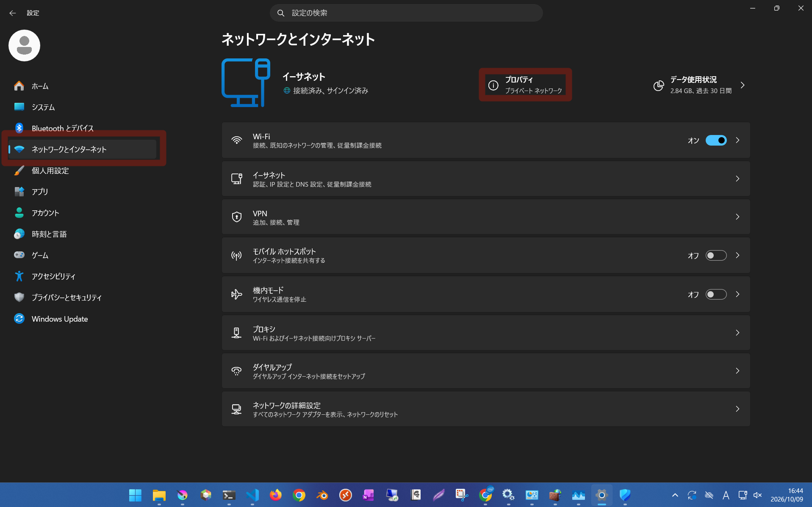Click the muted volume tray icon
Image resolution: width=812 pixels, height=507 pixels.
(758, 495)
